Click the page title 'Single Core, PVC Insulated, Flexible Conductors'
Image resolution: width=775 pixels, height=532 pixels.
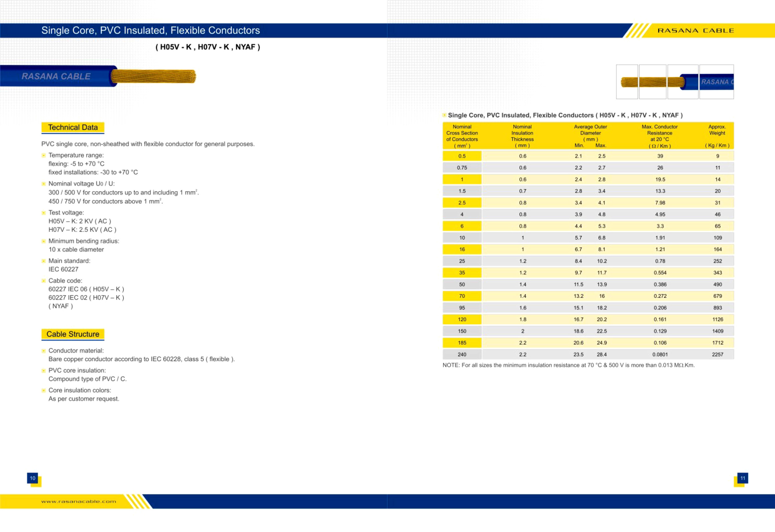150,30
